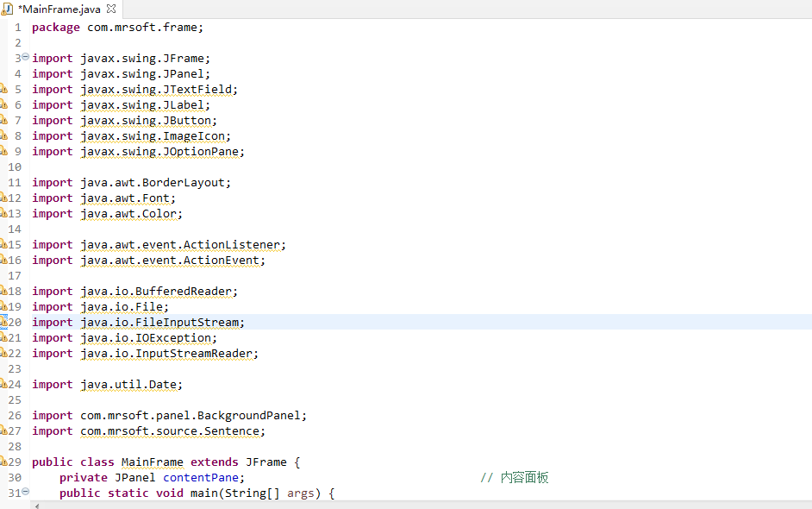Click warning marker on line 21 IOException import
Screen dimensions: 812x509
[3, 337]
